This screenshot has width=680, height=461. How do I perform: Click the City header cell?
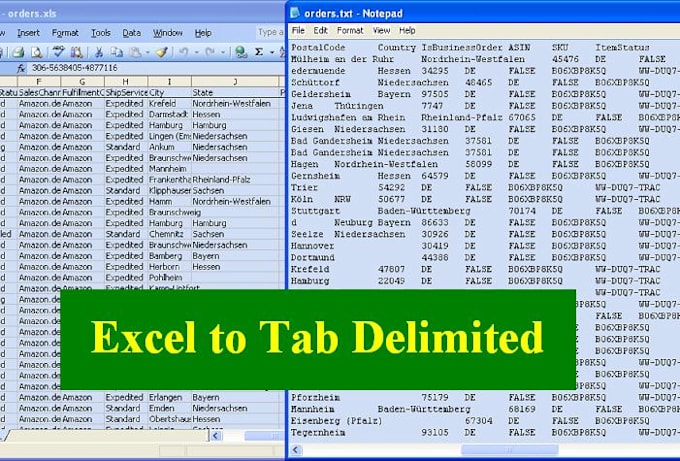(170, 92)
